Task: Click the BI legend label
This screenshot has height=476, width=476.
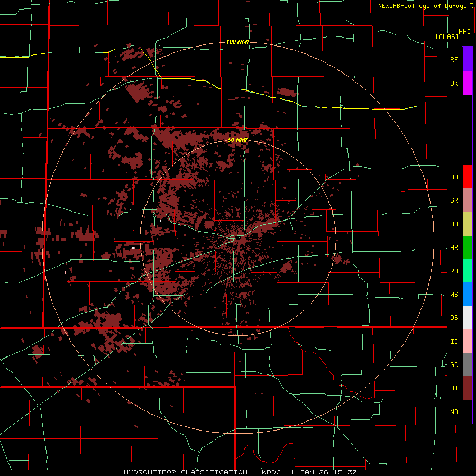Action: point(454,388)
